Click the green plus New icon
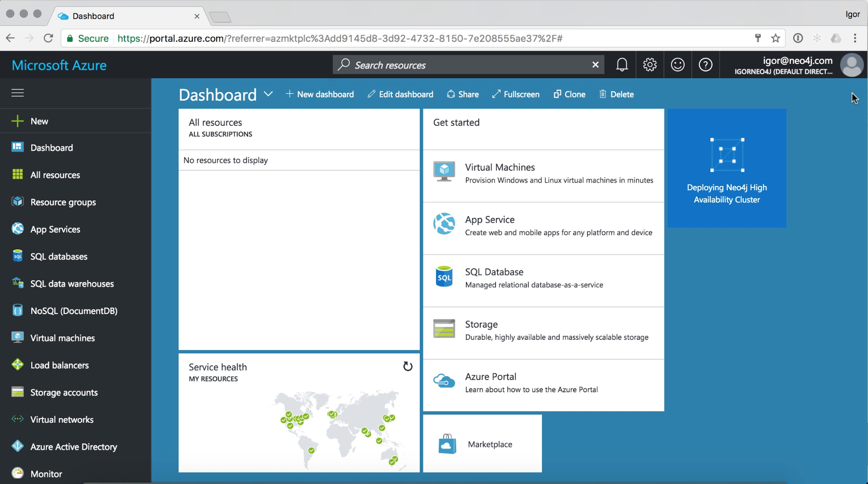The image size is (868, 484). (x=17, y=121)
